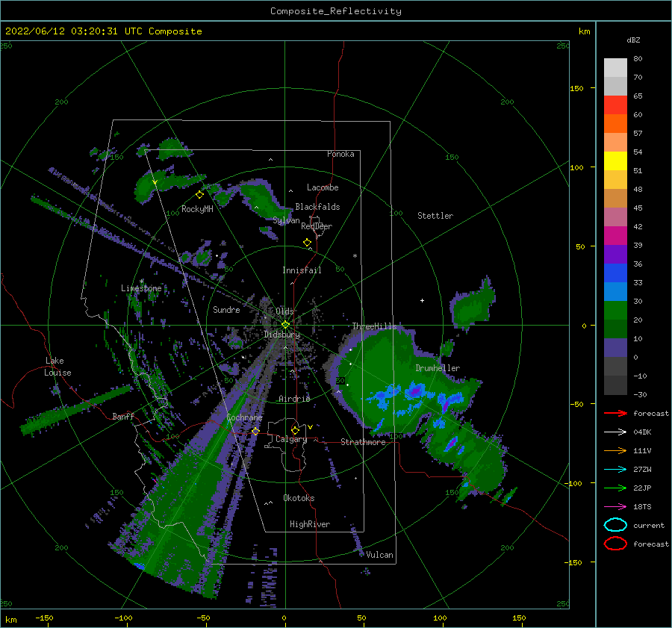Click the yellow diamond marker below Cochrane
Image resolution: width=672 pixels, height=628 pixels.
[255, 432]
